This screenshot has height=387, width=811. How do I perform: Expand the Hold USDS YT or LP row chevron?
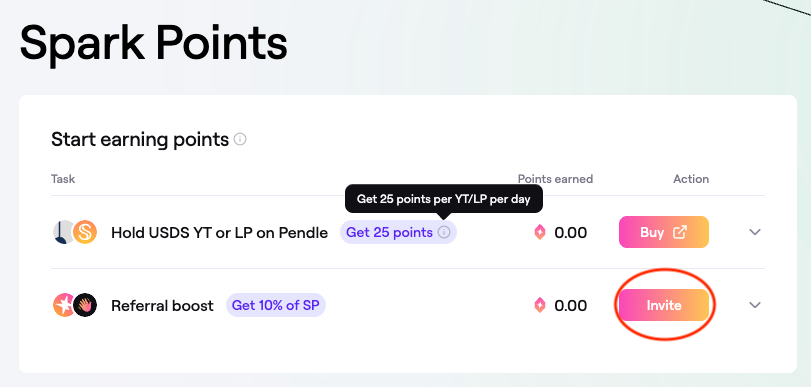pyautogui.click(x=755, y=232)
